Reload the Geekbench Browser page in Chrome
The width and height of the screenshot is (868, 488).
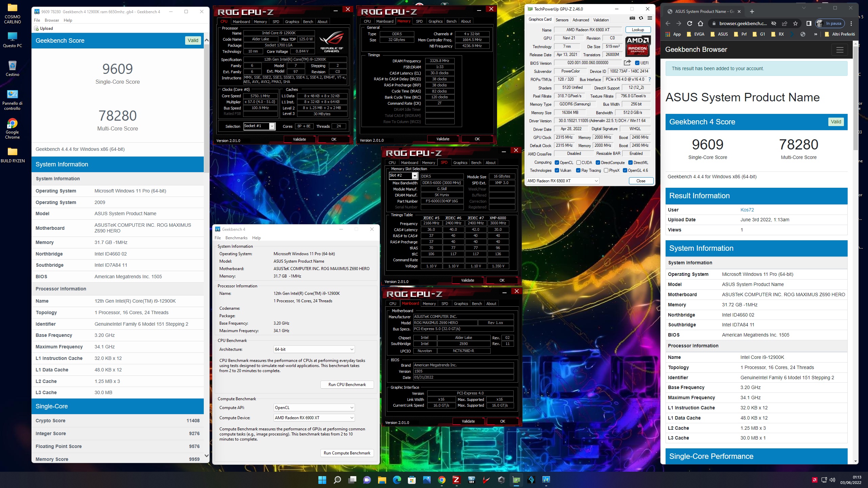tap(689, 23)
